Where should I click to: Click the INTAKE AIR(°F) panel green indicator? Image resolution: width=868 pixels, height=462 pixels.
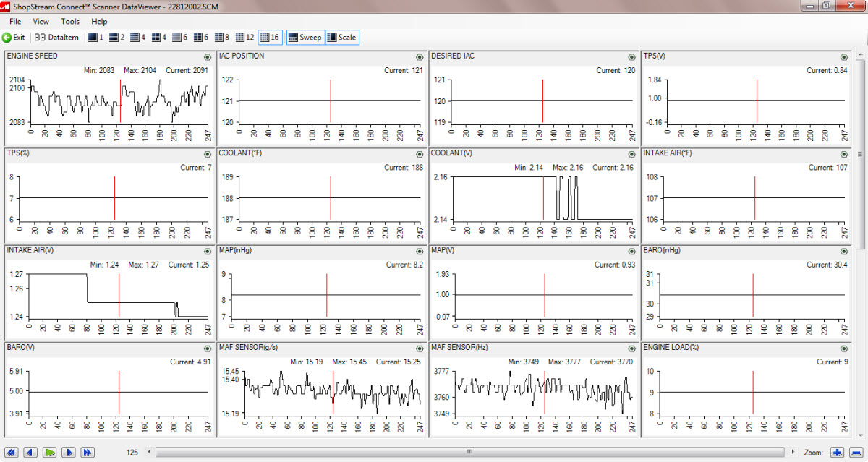843,154
